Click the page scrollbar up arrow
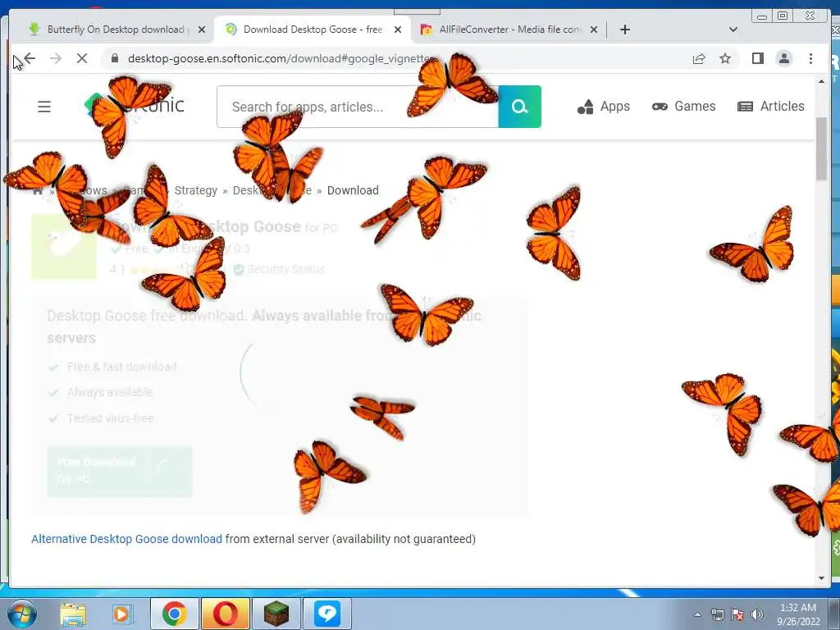Image resolution: width=840 pixels, height=630 pixels. [821, 81]
